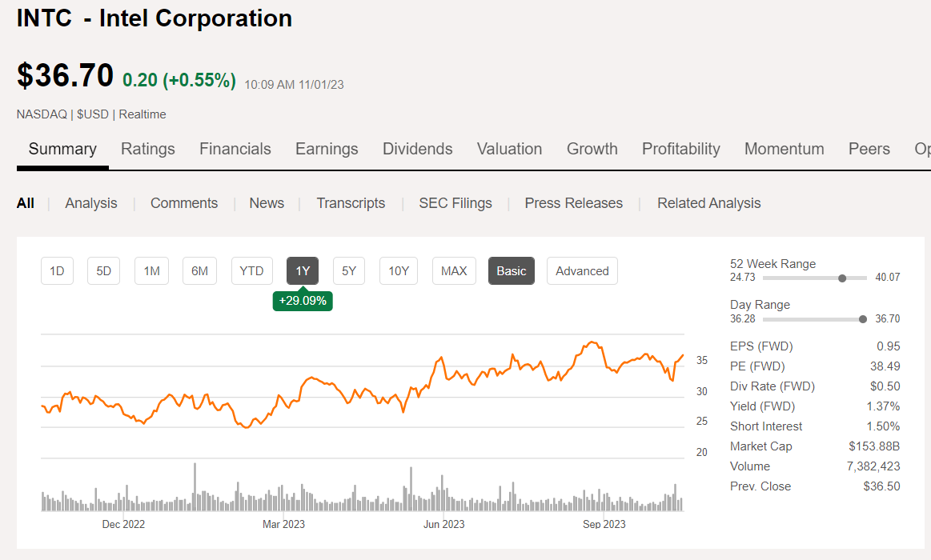Set chart range to 1D
This screenshot has width=931, height=560.
click(x=57, y=271)
